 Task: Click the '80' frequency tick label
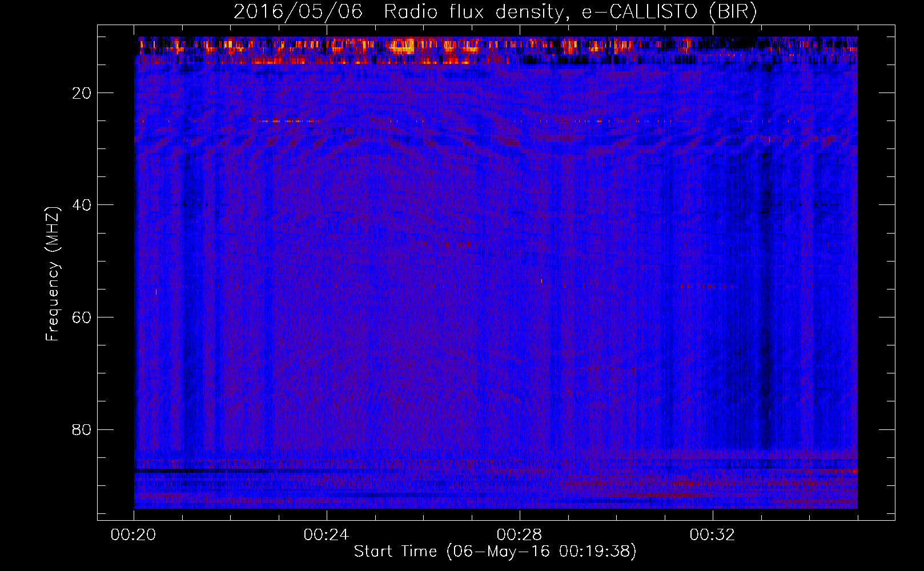coord(82,429)
